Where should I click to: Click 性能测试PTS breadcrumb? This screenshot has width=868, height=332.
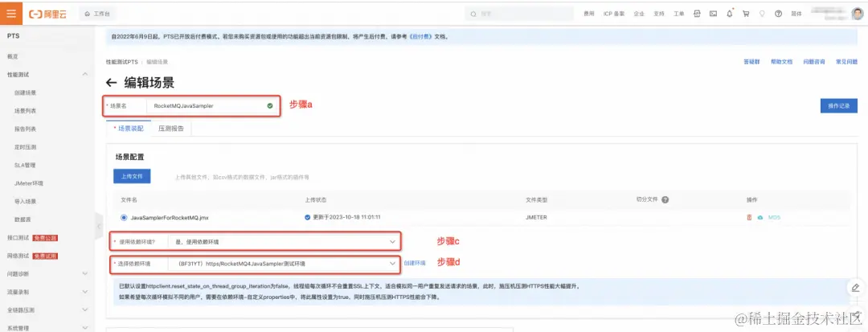[x=122, y=62]
